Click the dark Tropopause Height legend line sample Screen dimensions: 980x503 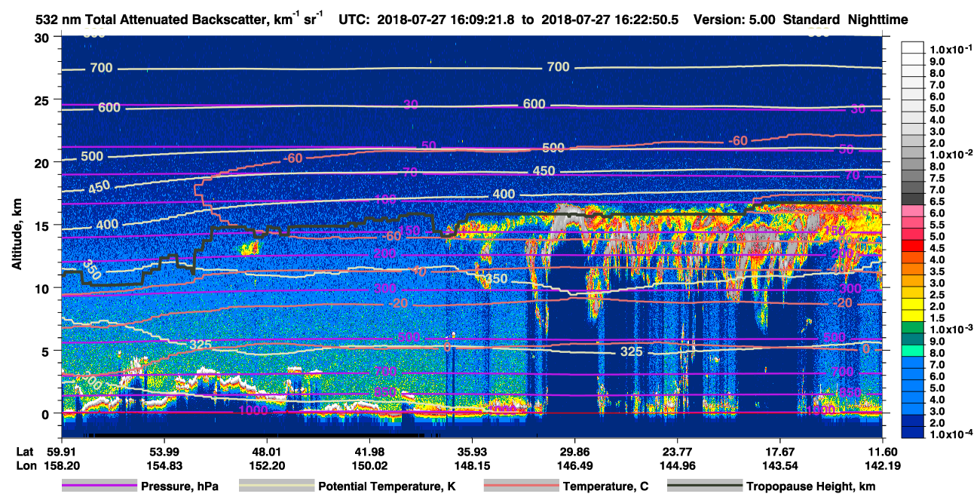705,486
